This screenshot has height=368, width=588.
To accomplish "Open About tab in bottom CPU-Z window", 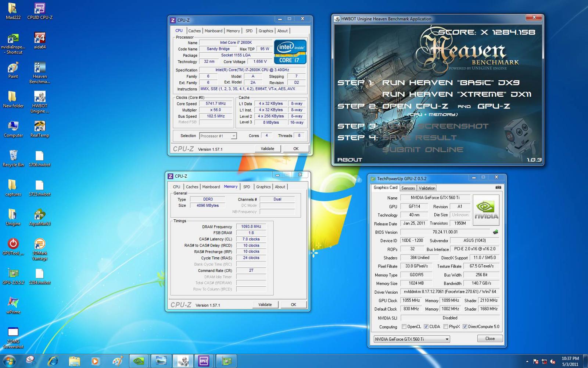I will pos(280,187).
